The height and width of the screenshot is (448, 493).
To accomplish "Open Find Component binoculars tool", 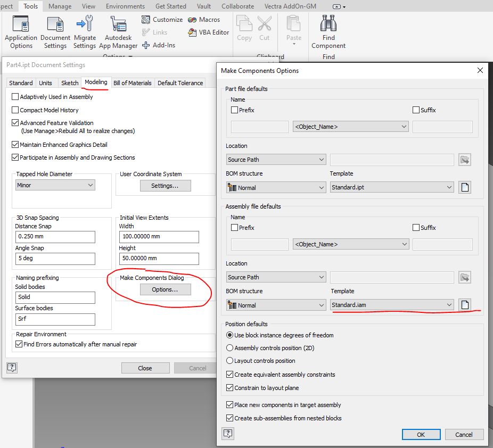I will [328, 32].
